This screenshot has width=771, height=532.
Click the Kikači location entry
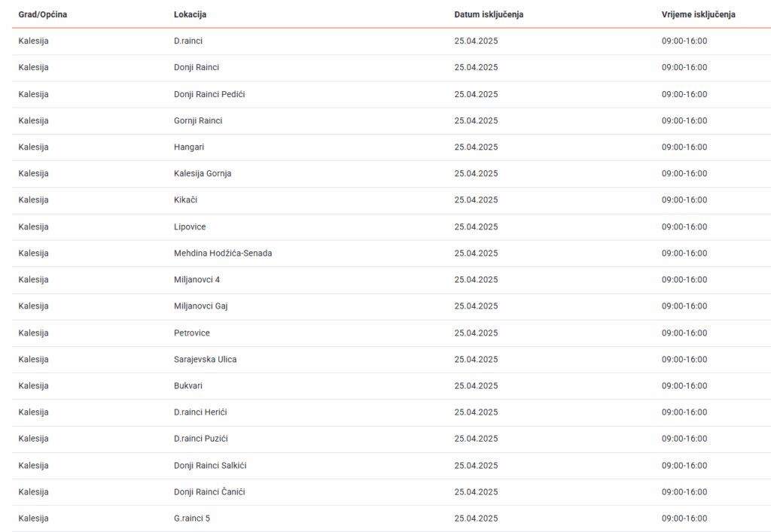186,199
